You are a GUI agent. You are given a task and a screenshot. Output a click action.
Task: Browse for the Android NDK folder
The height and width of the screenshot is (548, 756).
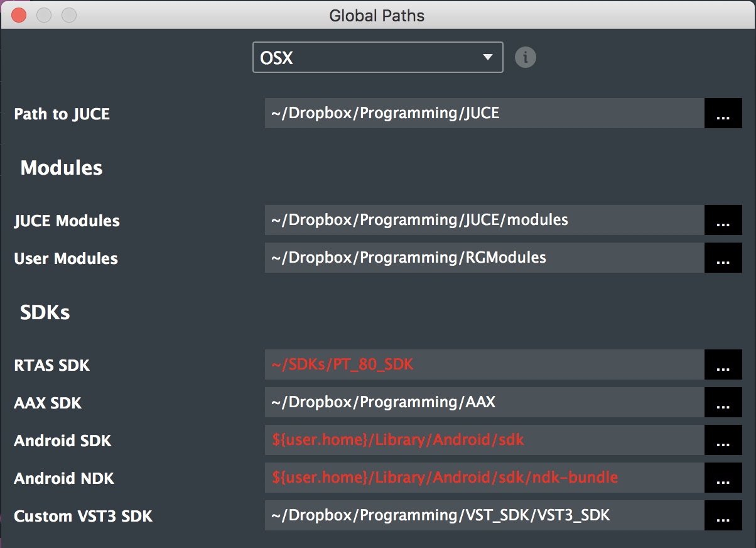[723, 478]
